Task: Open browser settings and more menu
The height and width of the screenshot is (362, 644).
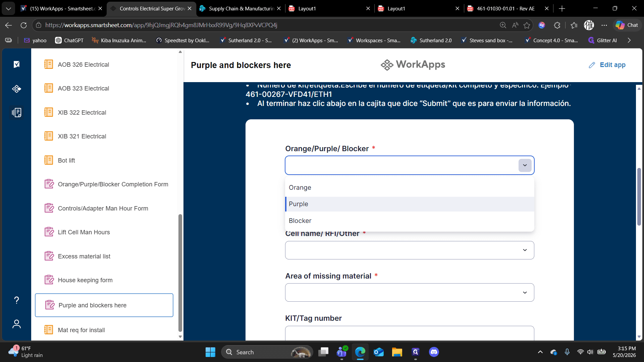Action: tap(604, 25)
